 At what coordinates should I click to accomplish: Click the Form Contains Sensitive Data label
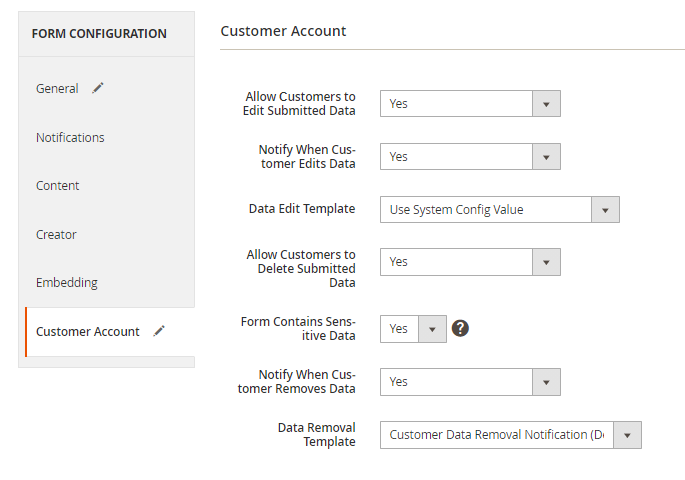click(x=298, y=329)
